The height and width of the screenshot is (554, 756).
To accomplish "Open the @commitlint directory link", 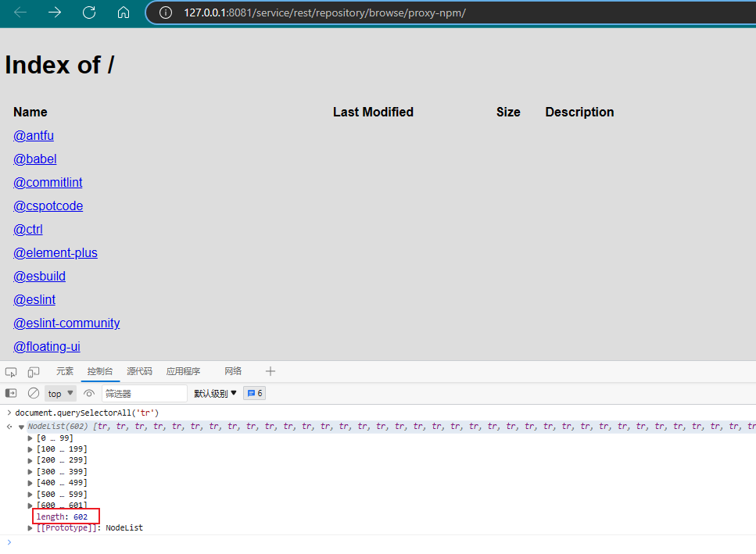I will [x=48, y=183].
